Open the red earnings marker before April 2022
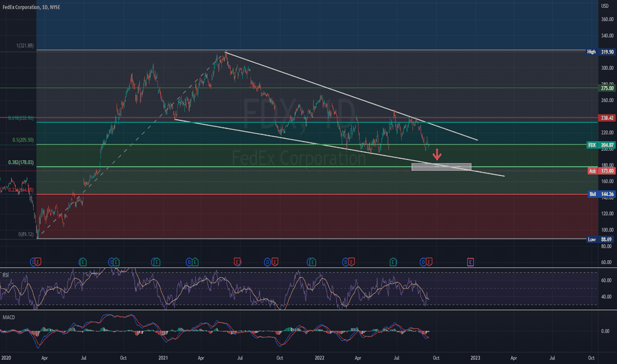Viewport: 617px width, 364px height. (352, 261)
